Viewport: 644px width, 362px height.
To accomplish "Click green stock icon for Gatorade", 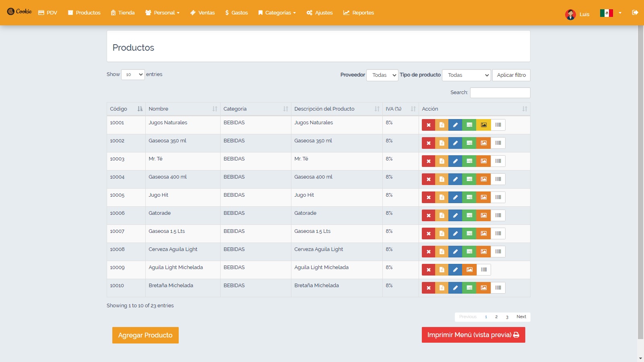I will (469, 216).
